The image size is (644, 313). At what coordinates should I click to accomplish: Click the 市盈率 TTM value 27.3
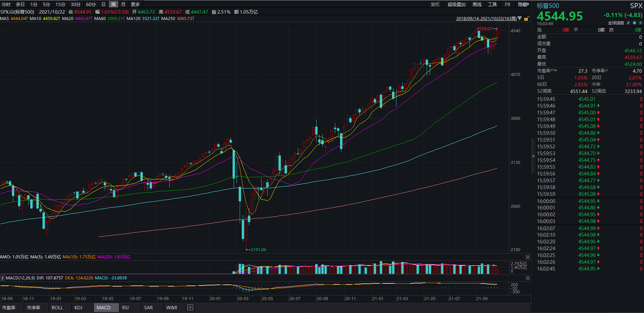click(583, 71)
